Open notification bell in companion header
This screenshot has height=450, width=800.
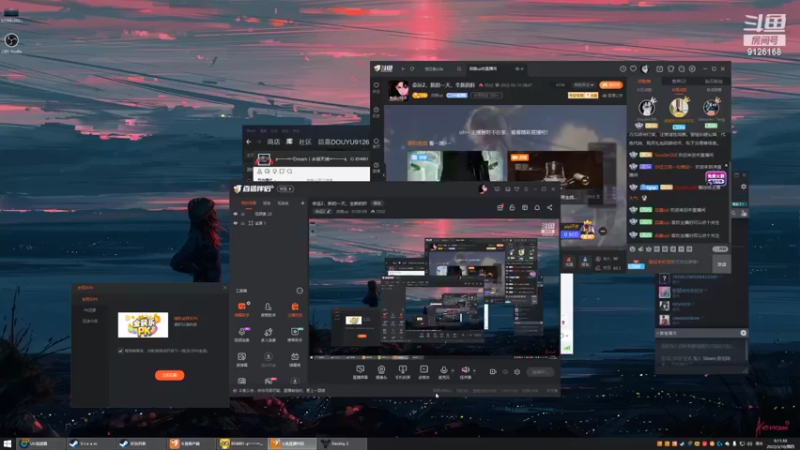pyautogui.click(x=537, y=208)
